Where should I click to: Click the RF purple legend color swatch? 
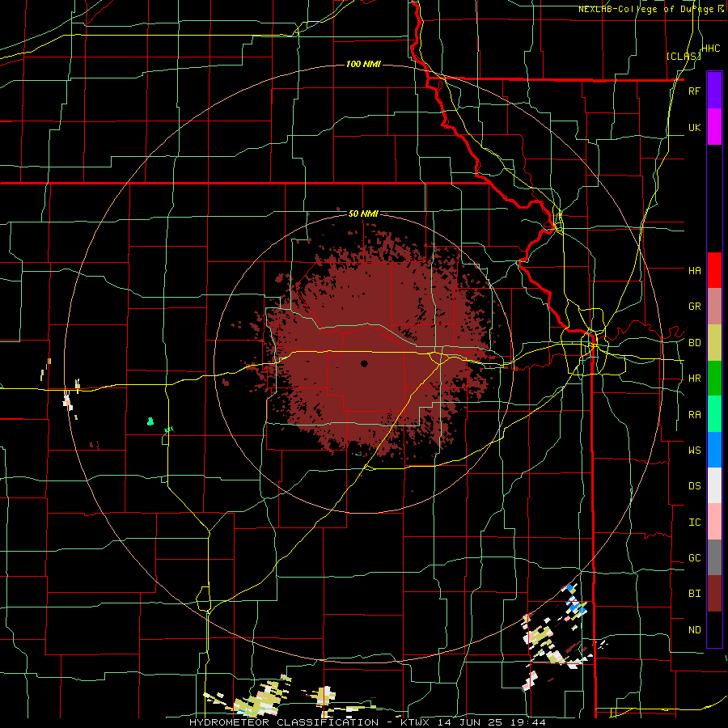(x=714, y=91)
